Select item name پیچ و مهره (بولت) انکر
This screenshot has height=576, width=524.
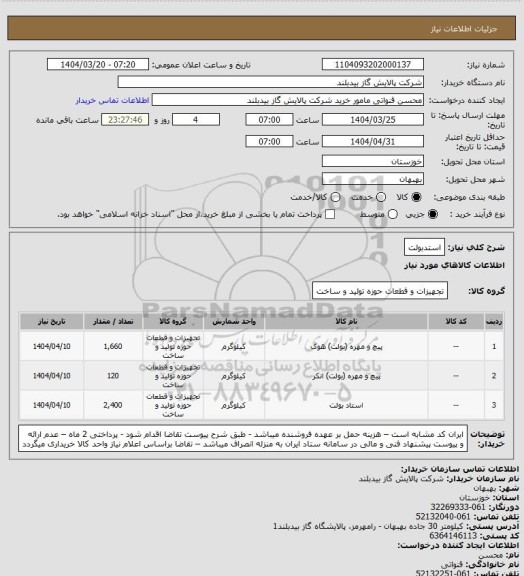tap(346, 376)
